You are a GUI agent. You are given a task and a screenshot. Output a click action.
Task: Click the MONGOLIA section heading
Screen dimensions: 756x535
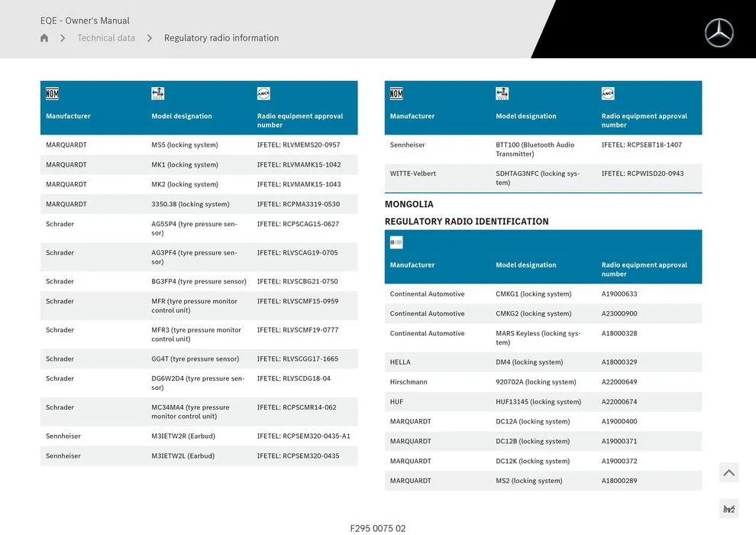click(x=409, y=204)
